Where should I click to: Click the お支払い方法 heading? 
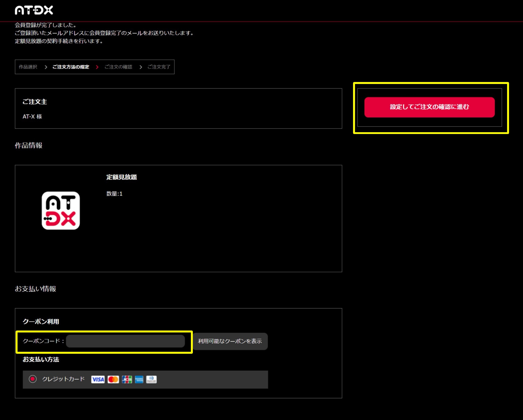coord(41,359)
